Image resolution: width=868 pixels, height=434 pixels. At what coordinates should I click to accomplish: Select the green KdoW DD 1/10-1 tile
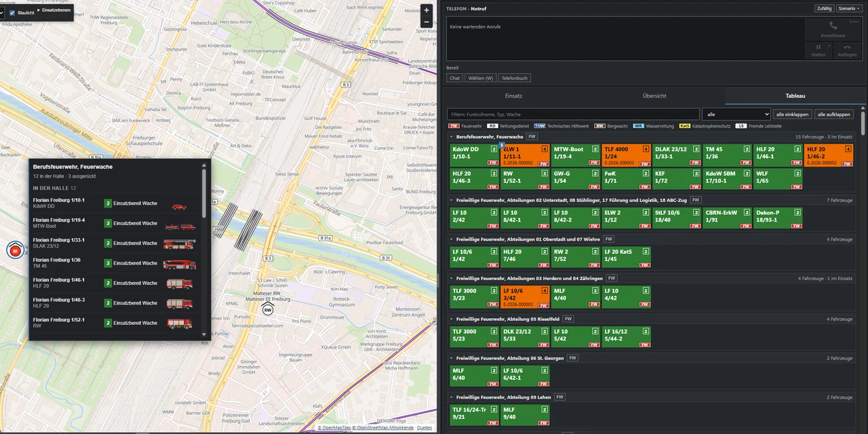[x=475, y=155]
